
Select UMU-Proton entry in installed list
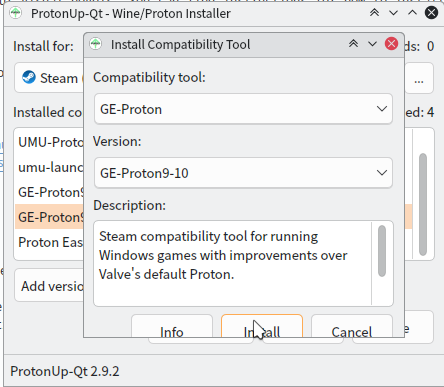click(50, 142)
